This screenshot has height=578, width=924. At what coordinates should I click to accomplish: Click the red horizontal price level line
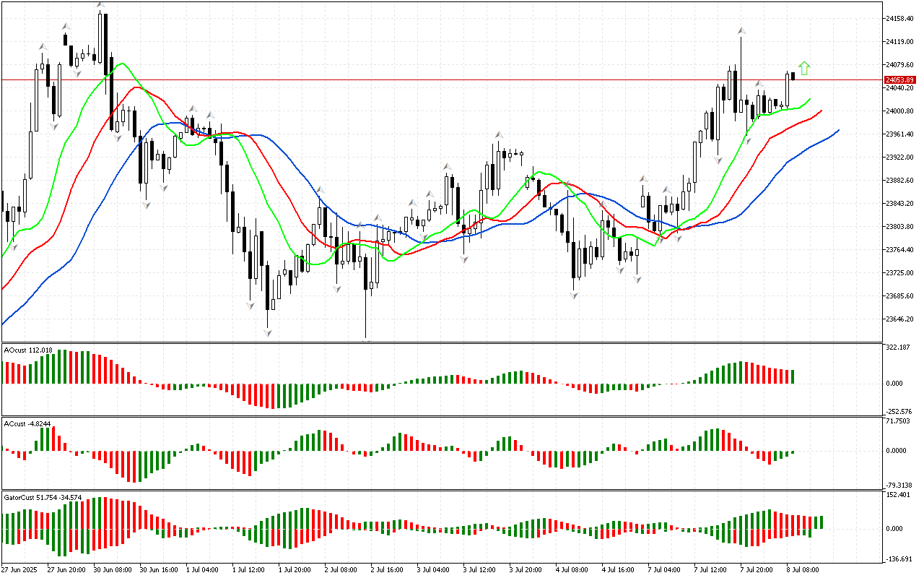click(433, 79)
